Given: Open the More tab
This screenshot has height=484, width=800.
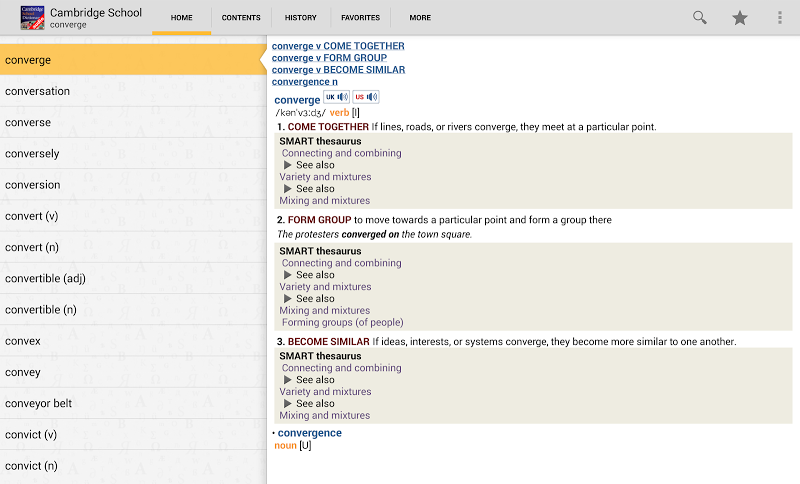Looking at the screenshot, I should pyautogui.click(x=420, y=18).
